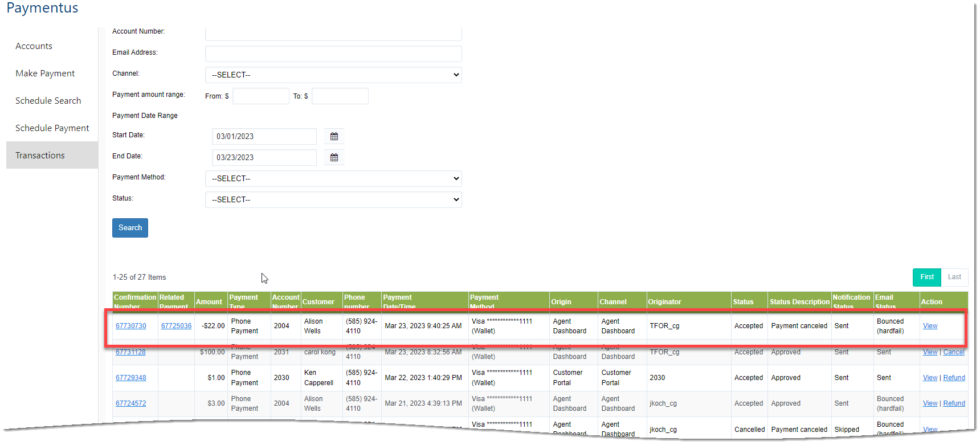This screenshot has height=445, width=980.
Task: Click the Origin column header
Action: pyautogui.click(x=561, y=302)
